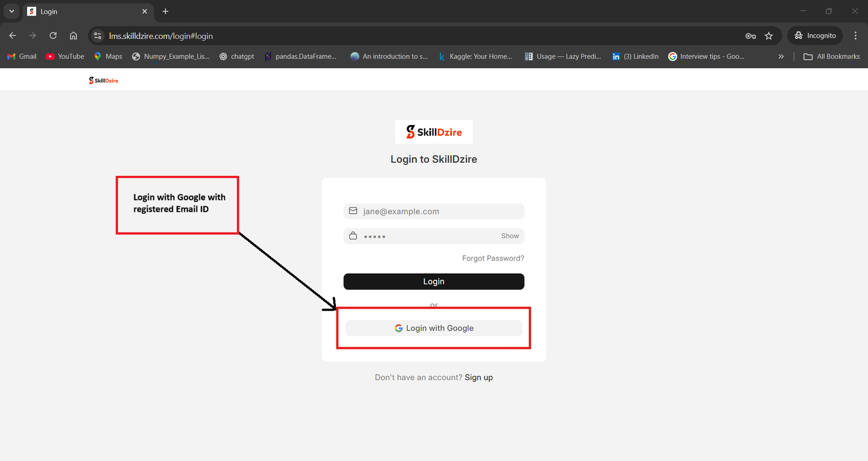
Task: Open All Bookmarks folder
Action: tap(832, 56)
